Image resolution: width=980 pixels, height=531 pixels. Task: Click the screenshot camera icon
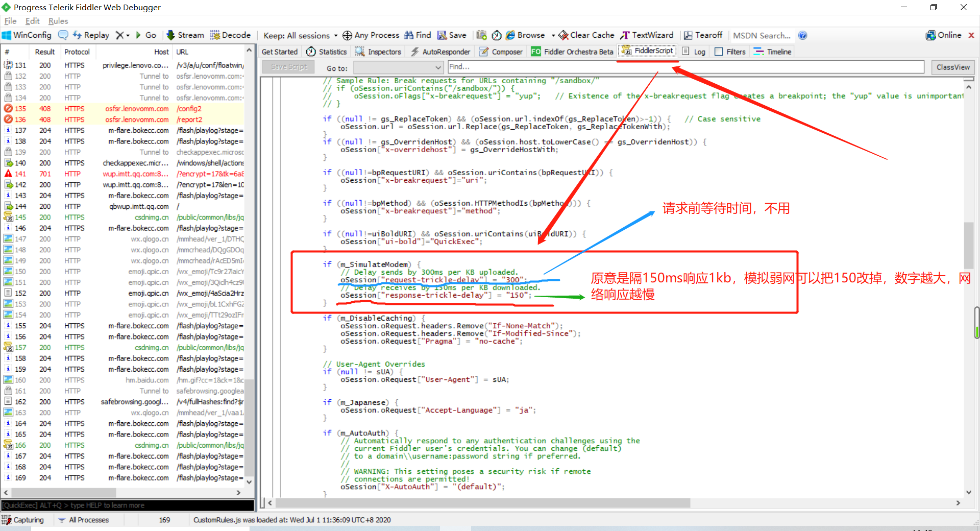[x=481, y=35]
